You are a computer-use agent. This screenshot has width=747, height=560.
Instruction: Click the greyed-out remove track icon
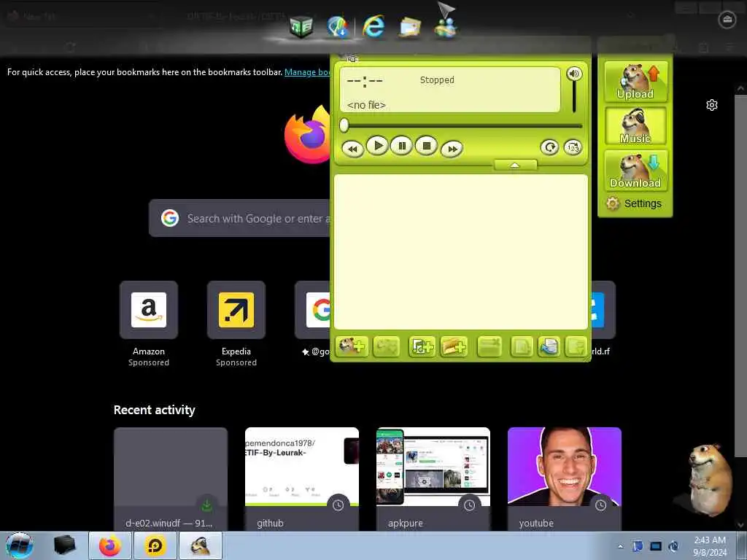pyautogui.click(x=489, y=346)
